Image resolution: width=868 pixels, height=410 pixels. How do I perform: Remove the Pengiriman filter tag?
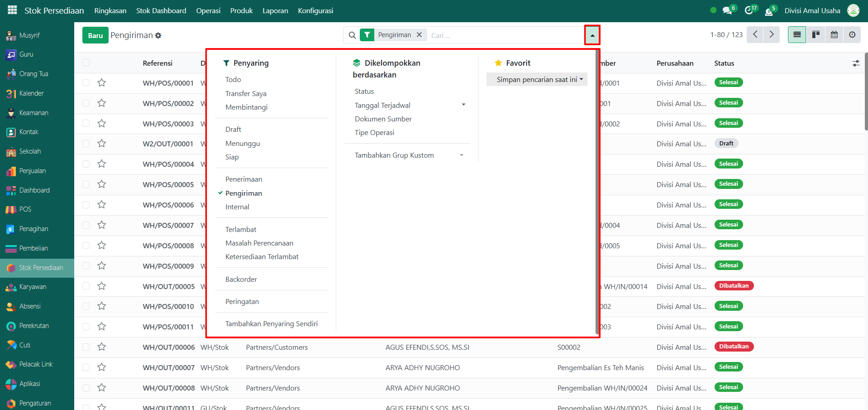click(x=419, y=35)
